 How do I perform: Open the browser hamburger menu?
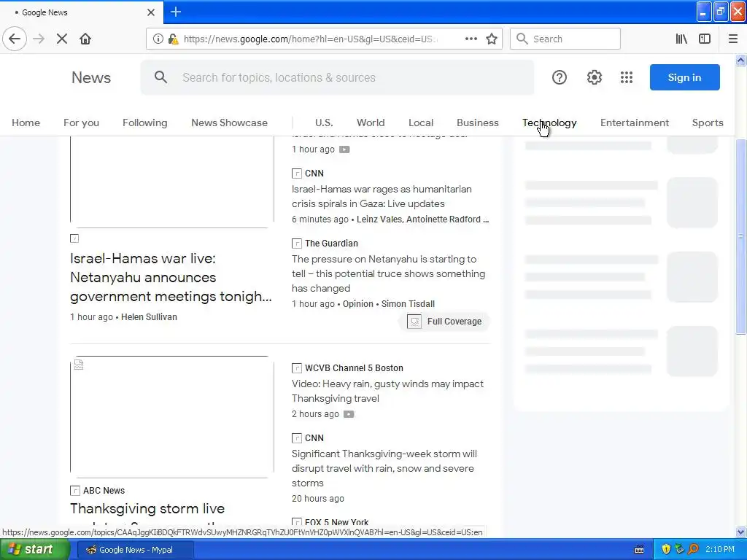(732, 39)
